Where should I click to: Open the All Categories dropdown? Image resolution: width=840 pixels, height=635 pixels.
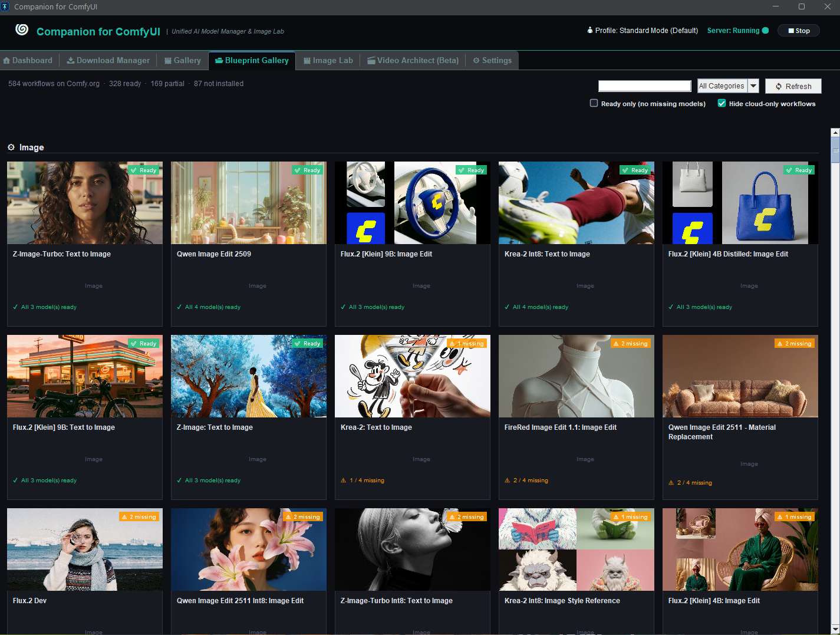point(728,86)
